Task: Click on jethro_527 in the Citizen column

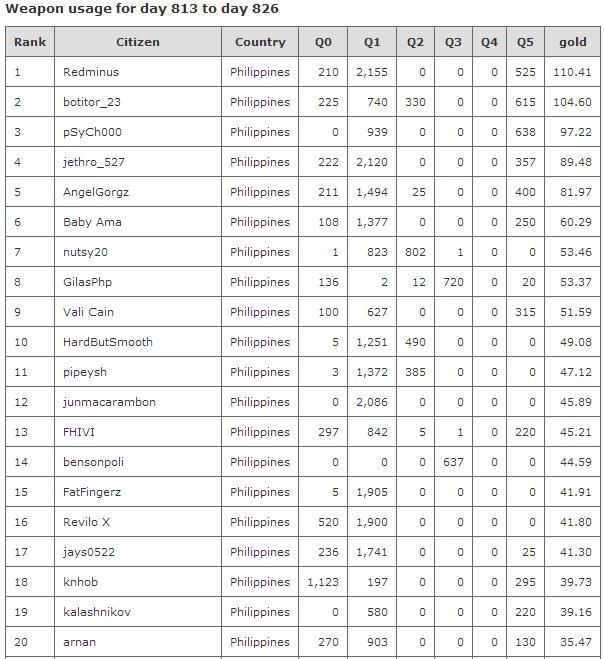Action: coord(94,162)
